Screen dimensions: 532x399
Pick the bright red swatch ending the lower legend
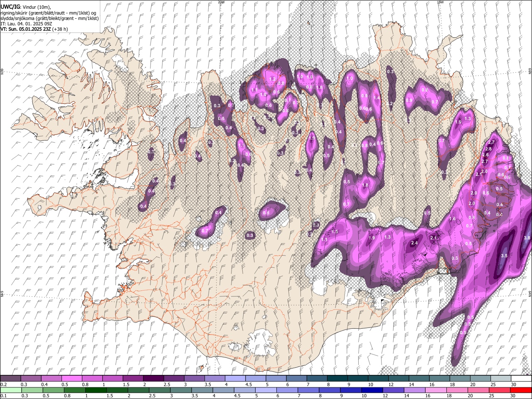[x=521, y=390]
